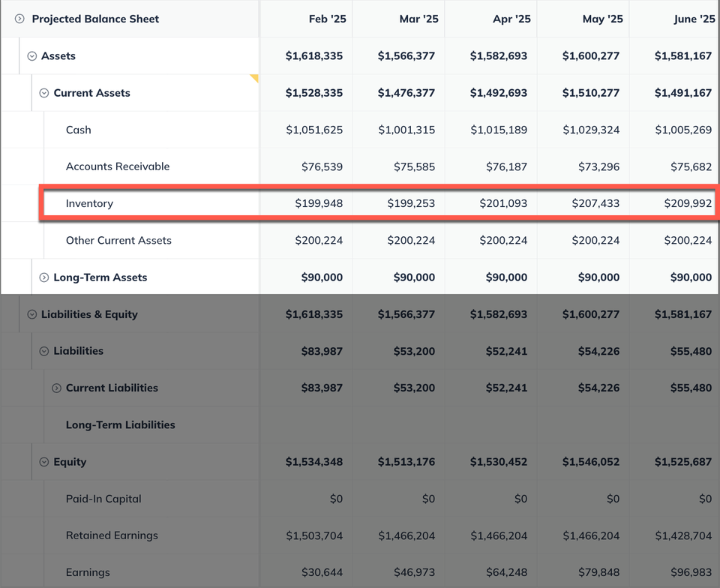Select the Inventory row label
Image resolution: width=720 pixels, height=588 pixels.
89,203
